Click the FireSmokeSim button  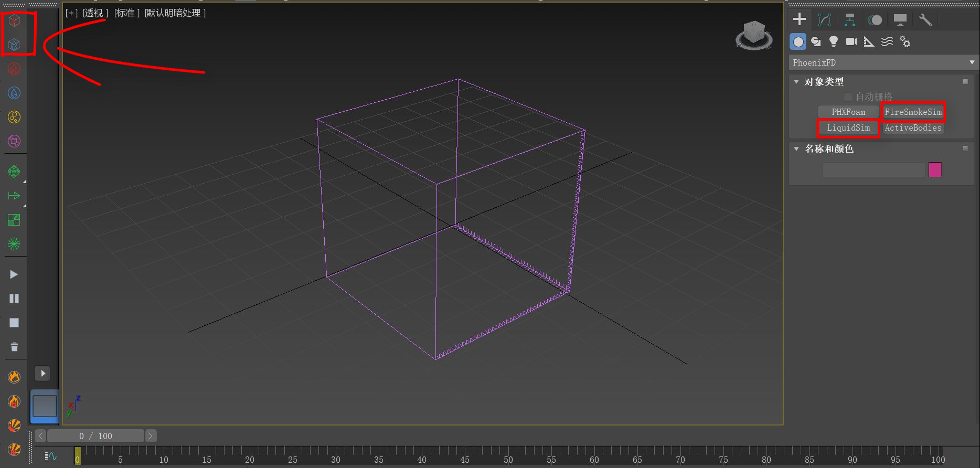(913, 112)
